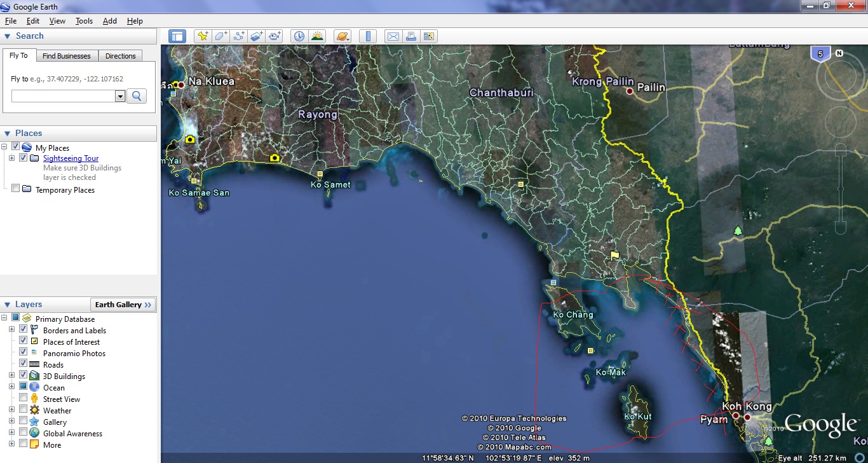Open the Add menu
Image resolution: width=868 pixels, height=463 pixels.
pos(110,21)
